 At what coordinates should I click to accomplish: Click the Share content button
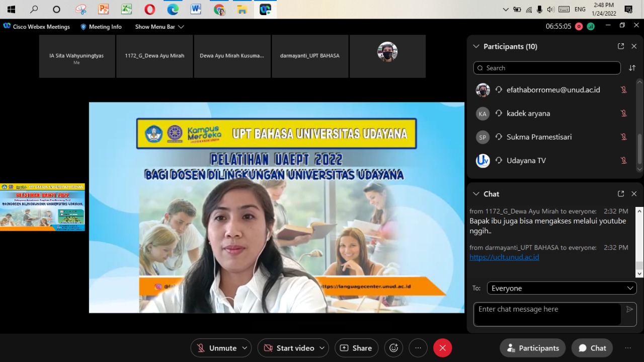coord(356,348)
